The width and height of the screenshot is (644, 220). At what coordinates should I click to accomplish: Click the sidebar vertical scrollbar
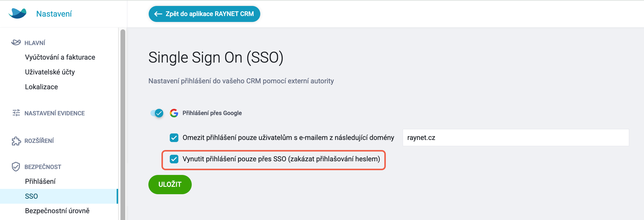click(x=123, y=125)
